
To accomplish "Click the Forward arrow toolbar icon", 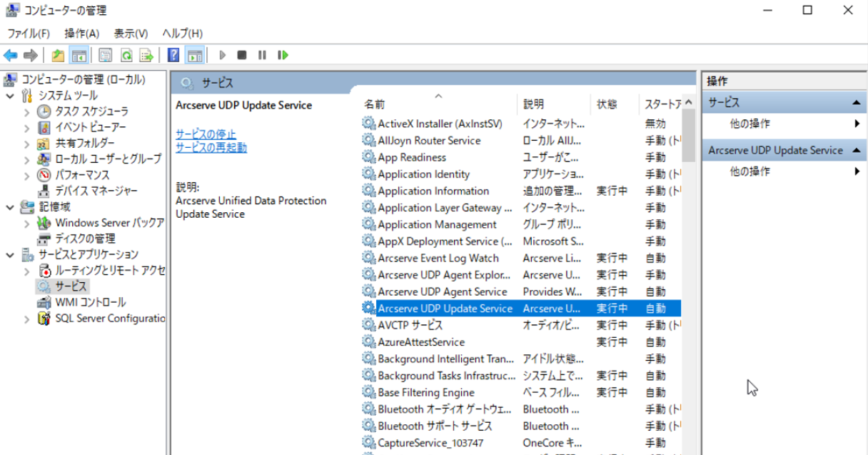I will coord(31,55).
